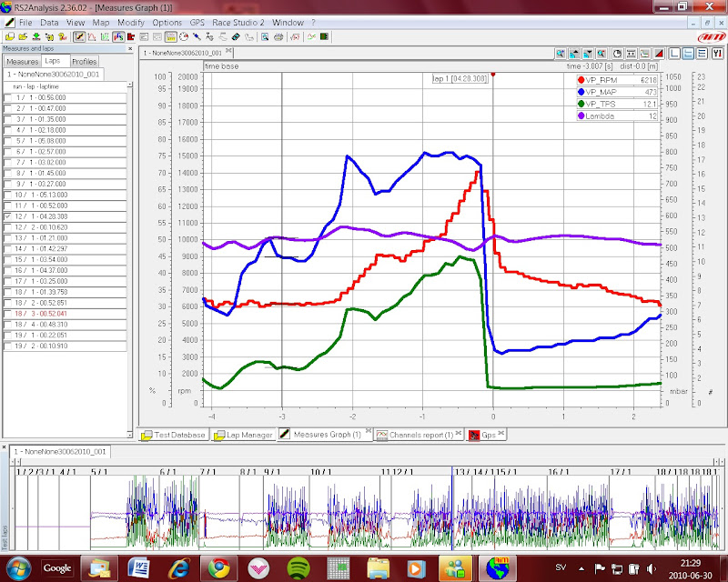This screenshot has width=728, height=582.
Task: Open Spotify from the taskbar
Action: 298,568
